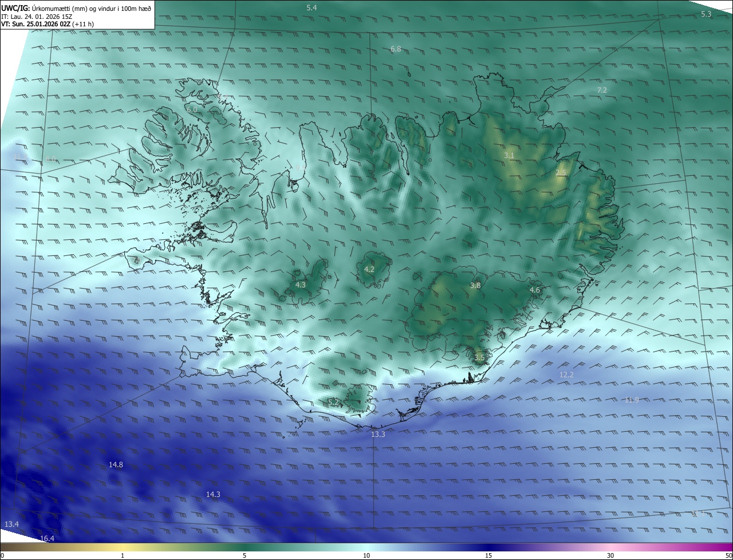733x560 pixels.
Task: Click the '5' tick on the color scale
Action: [245, 555]
